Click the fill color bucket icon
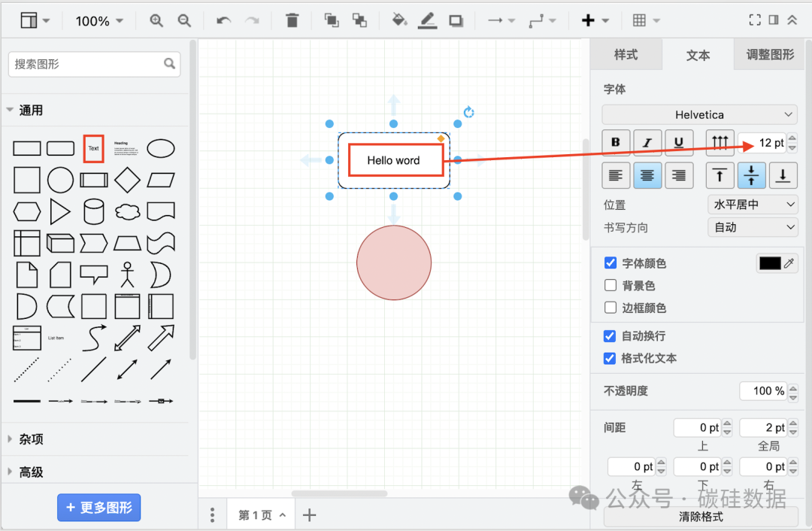 point(400,21)
